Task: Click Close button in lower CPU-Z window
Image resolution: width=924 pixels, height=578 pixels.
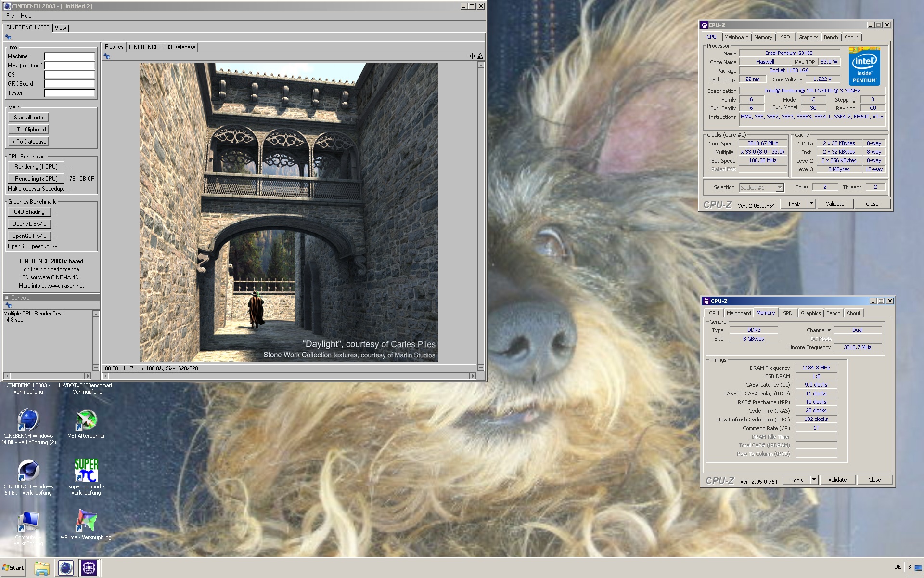Action: (874, 480)
